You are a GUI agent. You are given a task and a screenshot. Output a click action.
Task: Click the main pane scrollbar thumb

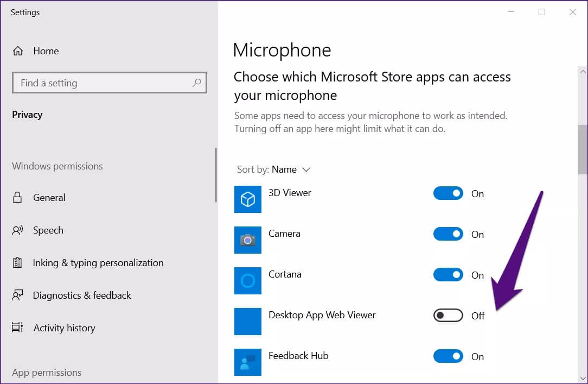coord(583,149)
